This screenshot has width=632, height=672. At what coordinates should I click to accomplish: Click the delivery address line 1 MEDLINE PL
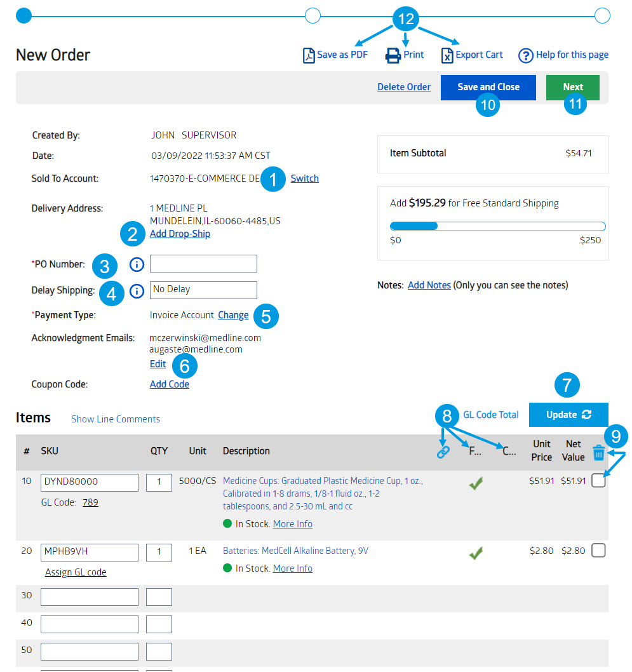(x=178, y=208)
